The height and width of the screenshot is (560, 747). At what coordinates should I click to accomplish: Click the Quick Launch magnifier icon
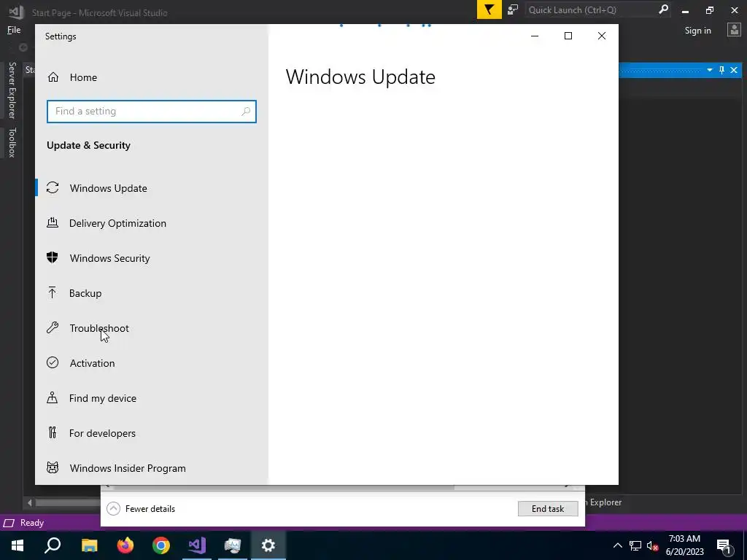(x=663, y=9)
